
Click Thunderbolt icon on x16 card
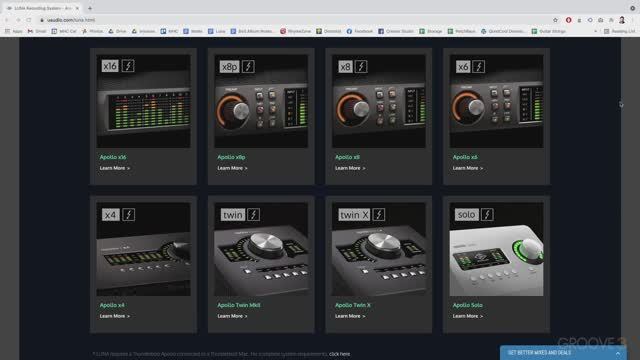point(128,66)
